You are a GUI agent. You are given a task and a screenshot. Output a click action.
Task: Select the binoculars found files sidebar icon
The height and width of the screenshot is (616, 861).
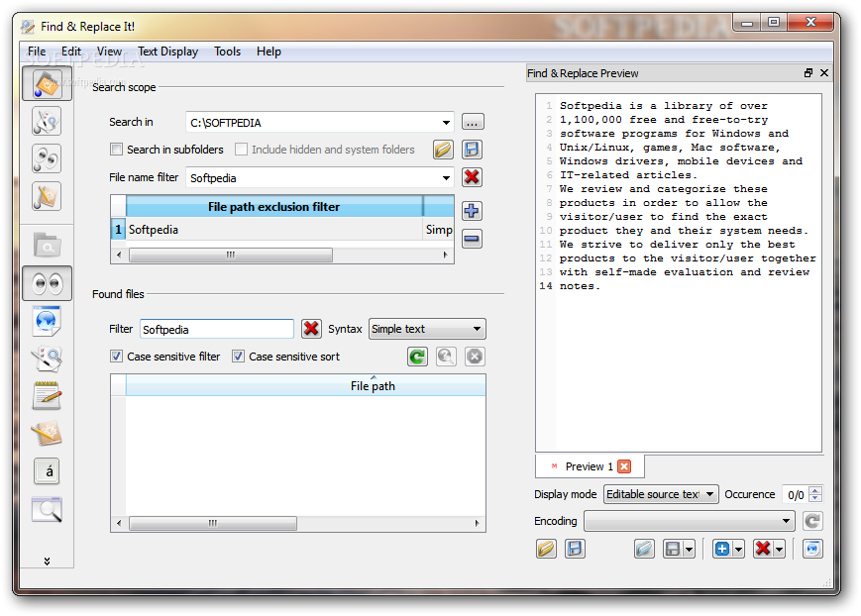coord(47,283)
